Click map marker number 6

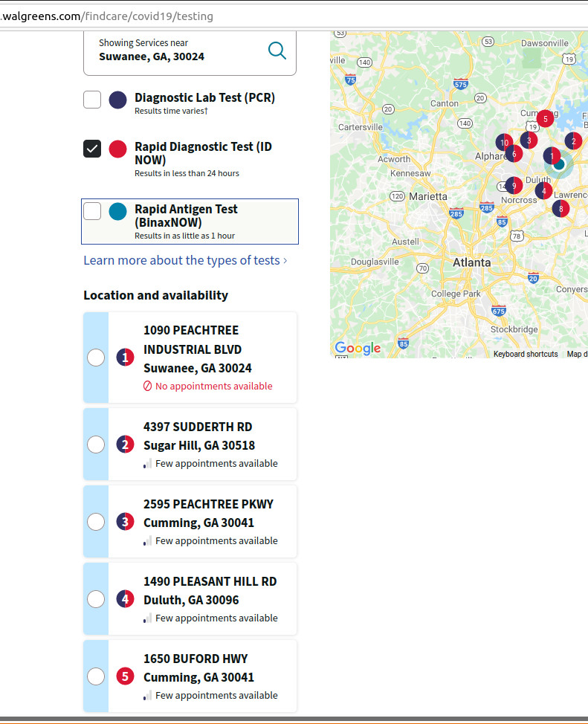[x=514, y=154]
